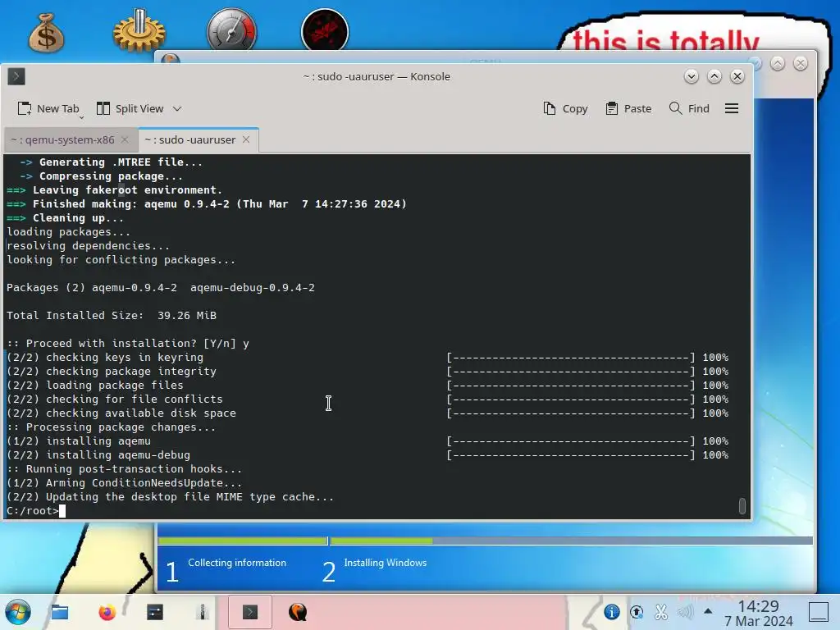Close the QEMU window behind Konsole
Viewport: 840px width, 630px height.
click(x=801, y=64)
